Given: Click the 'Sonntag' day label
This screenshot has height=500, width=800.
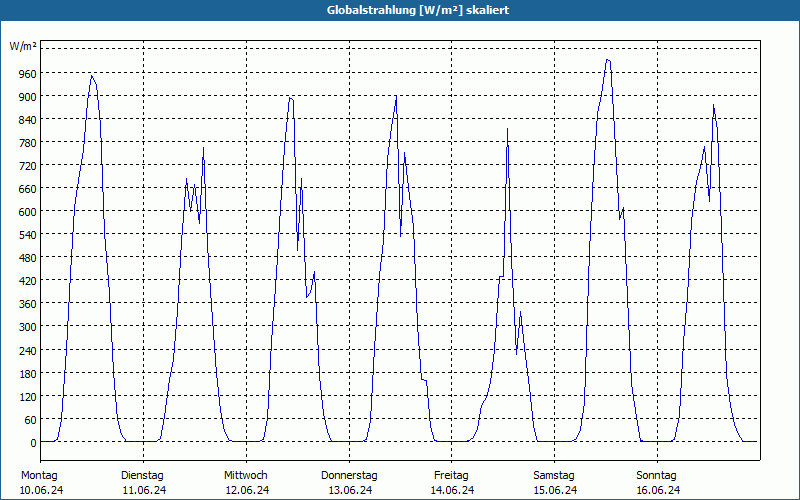Looking at the screenshot, I should coord(656,476).
